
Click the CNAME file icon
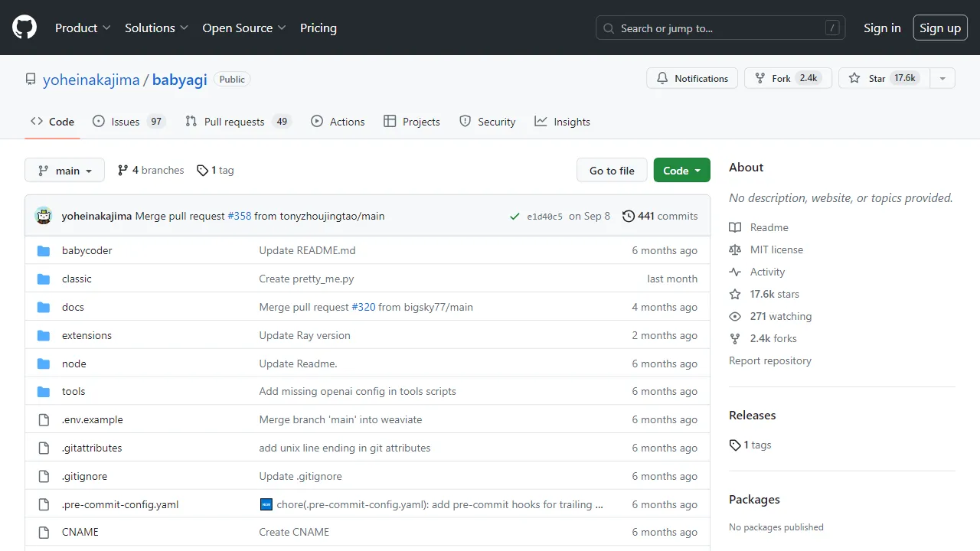tap(44, 532)
